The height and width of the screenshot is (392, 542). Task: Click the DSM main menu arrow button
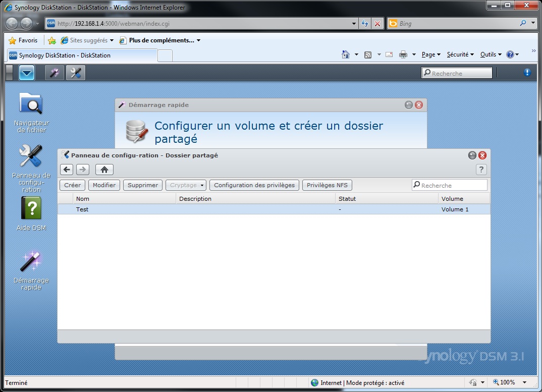pos(27,73)
